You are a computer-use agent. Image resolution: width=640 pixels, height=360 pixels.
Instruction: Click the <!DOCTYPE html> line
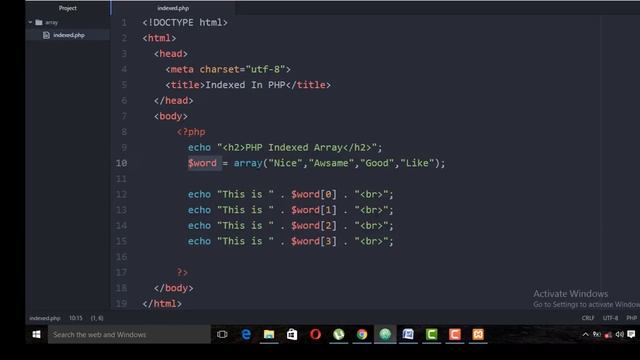(185, 22)
